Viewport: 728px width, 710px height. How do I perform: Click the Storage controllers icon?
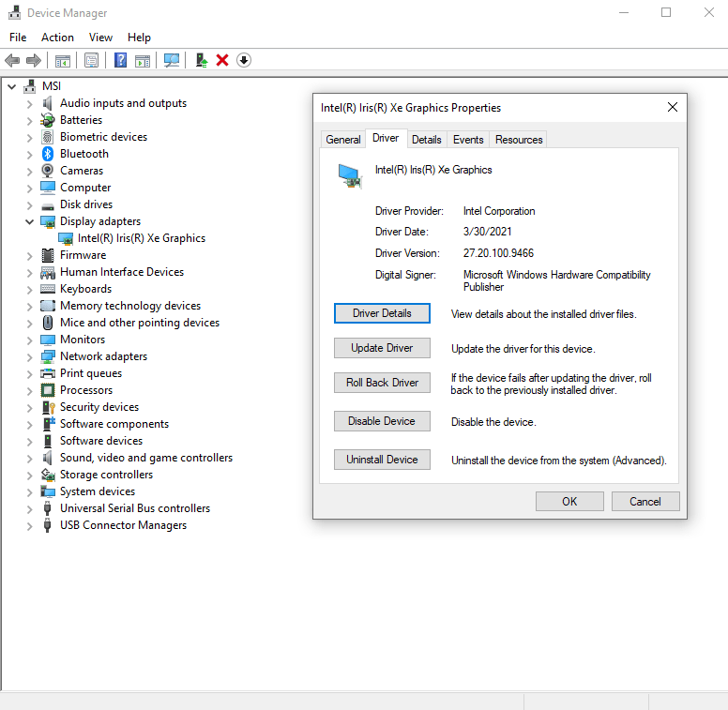point(48,475)
